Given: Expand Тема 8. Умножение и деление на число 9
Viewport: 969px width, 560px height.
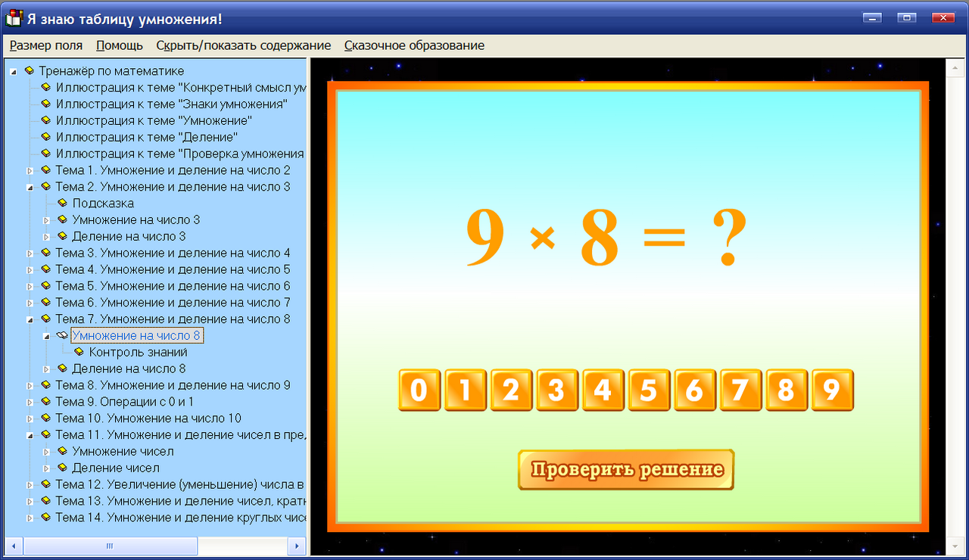Looking at the screenshot, I should click(30, 386).
